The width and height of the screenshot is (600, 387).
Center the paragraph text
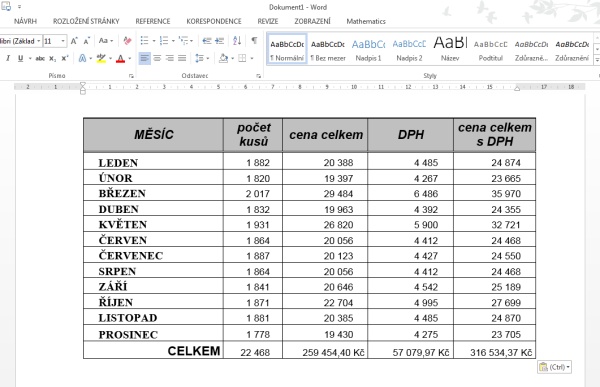[157, 58]
